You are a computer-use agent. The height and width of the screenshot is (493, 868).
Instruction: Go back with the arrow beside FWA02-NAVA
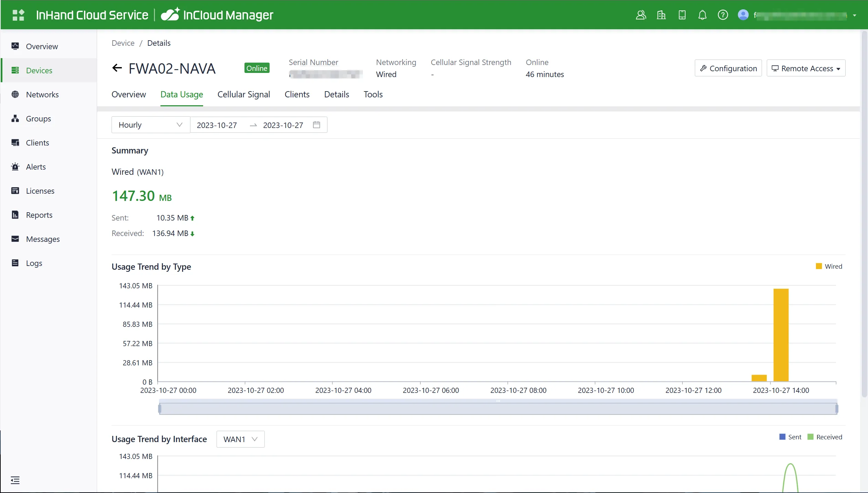pos(117,68)
